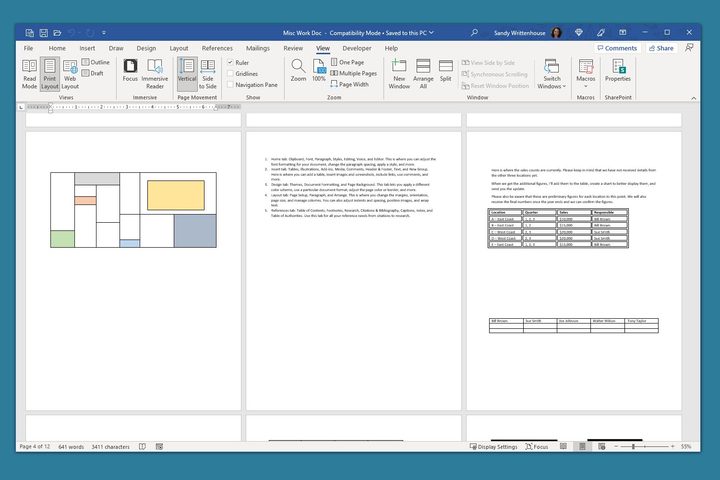Open the Help tab
The height and width of the screenshot is (480, 720).
click(x=391, y=48)
